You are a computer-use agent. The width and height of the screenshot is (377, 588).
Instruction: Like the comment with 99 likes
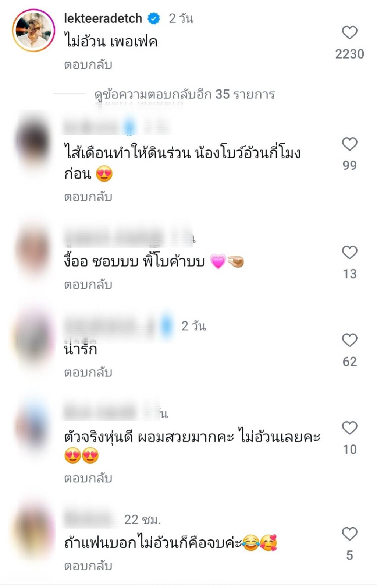coord(349,144)
